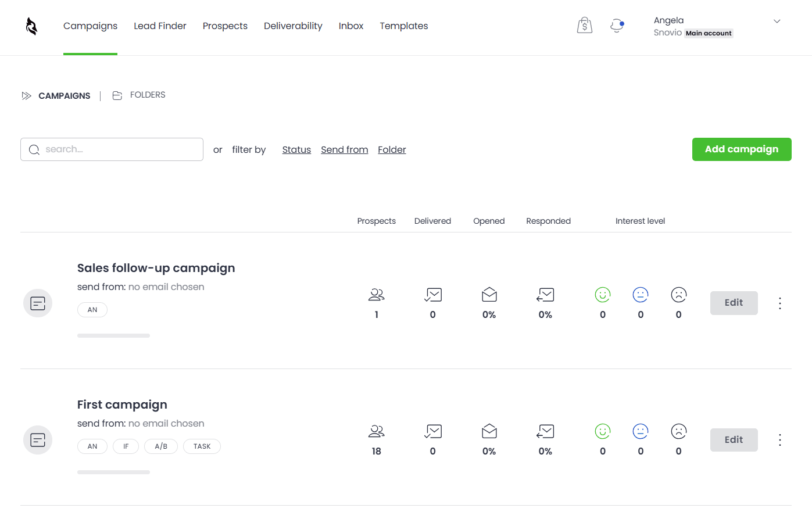Click the Add campaign button
This screenshot has height=526, width=812.
(x=741, y=149)
